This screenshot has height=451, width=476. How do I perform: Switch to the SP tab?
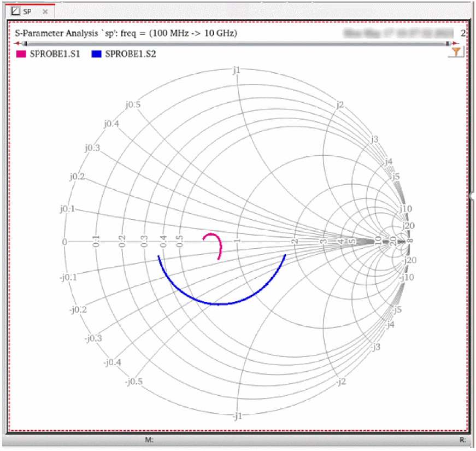click(27, 11)
